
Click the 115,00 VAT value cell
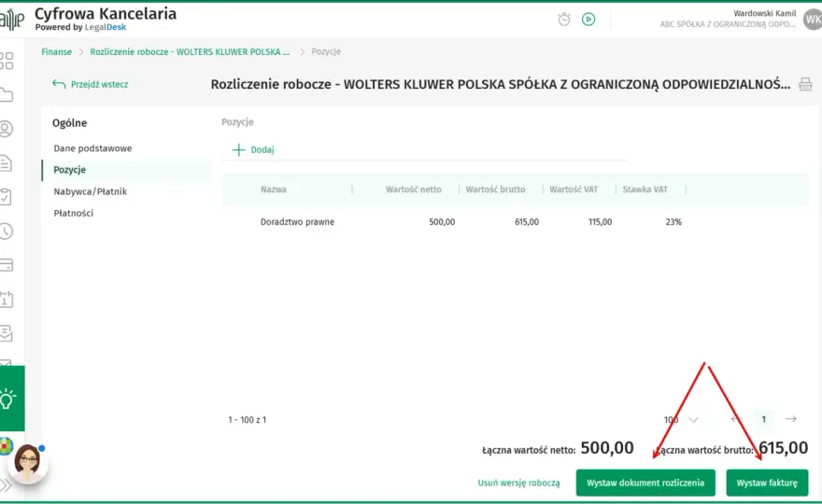(x=601, y=222)
